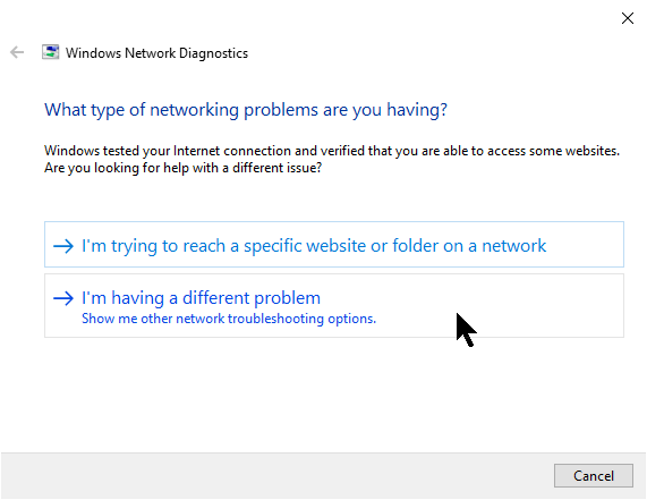Click "Show me other network troubleshooting options"

point(228,319)
